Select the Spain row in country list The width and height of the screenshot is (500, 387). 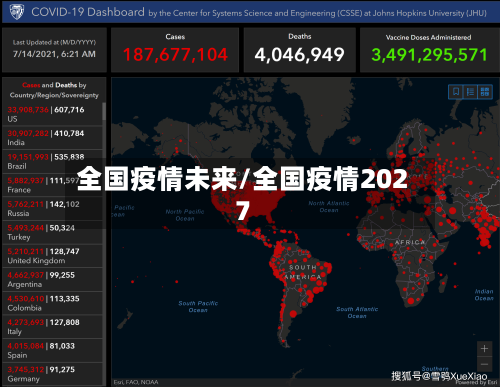(x=52, y=351)
